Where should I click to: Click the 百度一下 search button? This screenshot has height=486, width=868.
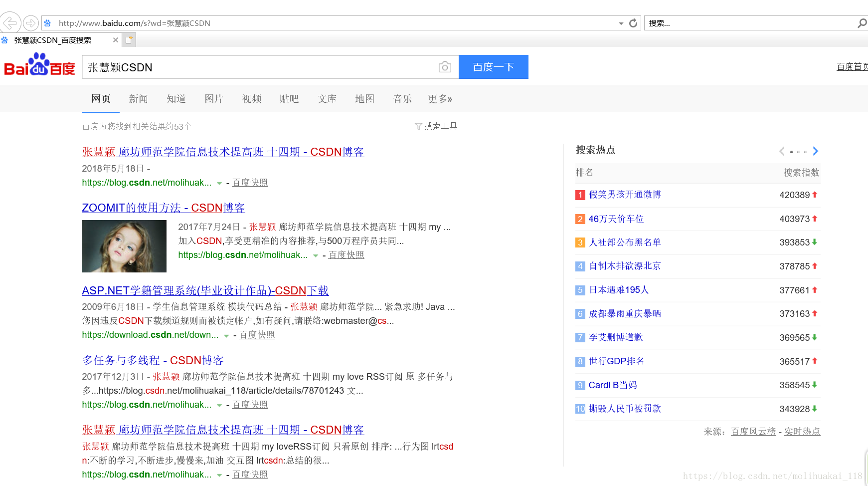tap(494, 67)
